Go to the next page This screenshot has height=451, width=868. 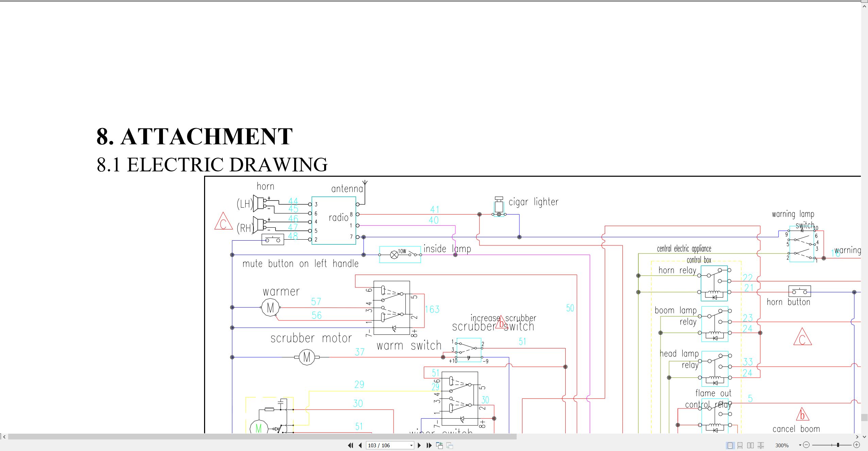pyautogui.click(x=419, y=445)
